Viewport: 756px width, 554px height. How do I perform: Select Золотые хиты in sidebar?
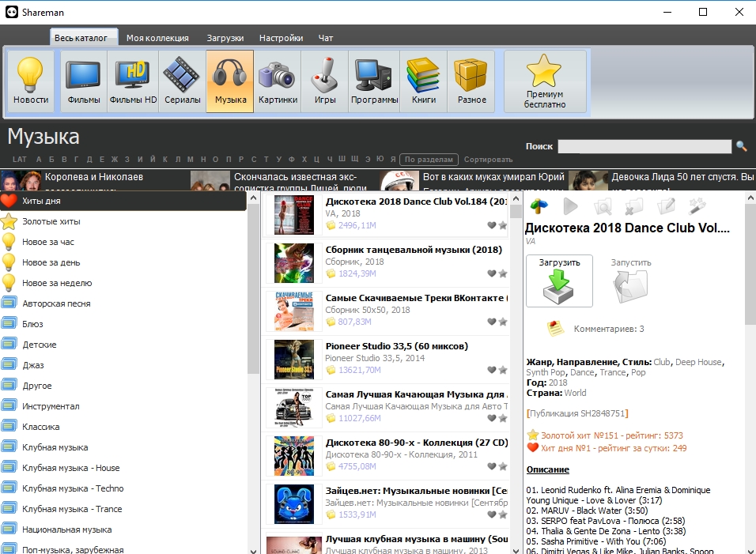tap(123, 221)
